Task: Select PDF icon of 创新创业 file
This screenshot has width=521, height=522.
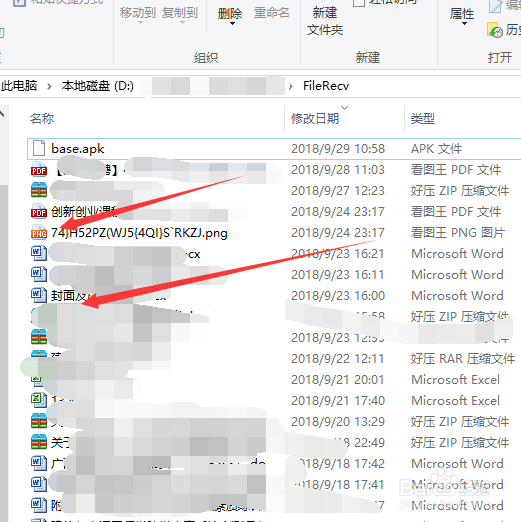Action: pos(39,211)
